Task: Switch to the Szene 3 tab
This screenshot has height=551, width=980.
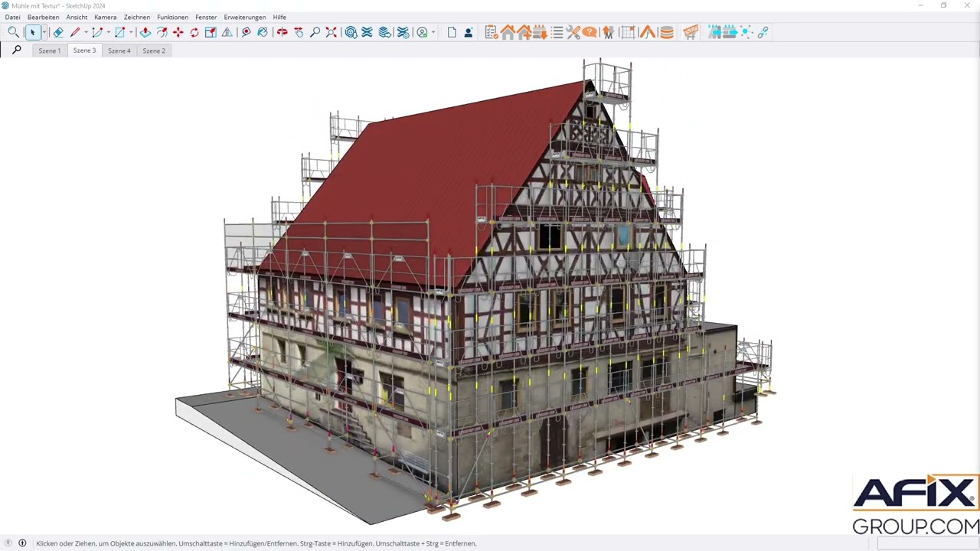Action: pyautogui.click(x=84, y=51)
